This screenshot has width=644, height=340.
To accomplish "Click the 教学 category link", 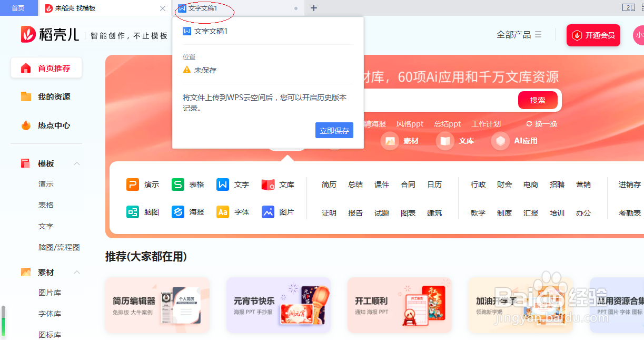I will [x=478, y=213].
